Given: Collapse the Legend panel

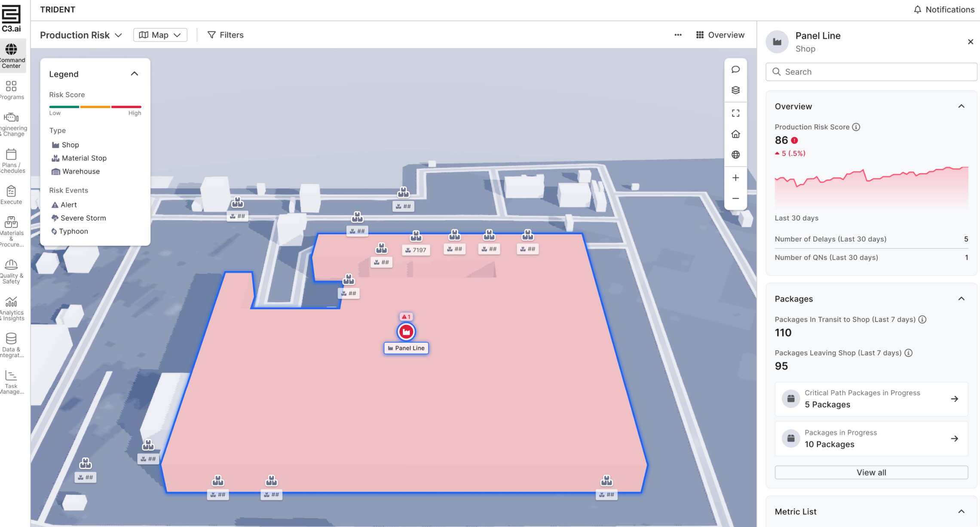Looking at the screenshot, I should 135,74.
